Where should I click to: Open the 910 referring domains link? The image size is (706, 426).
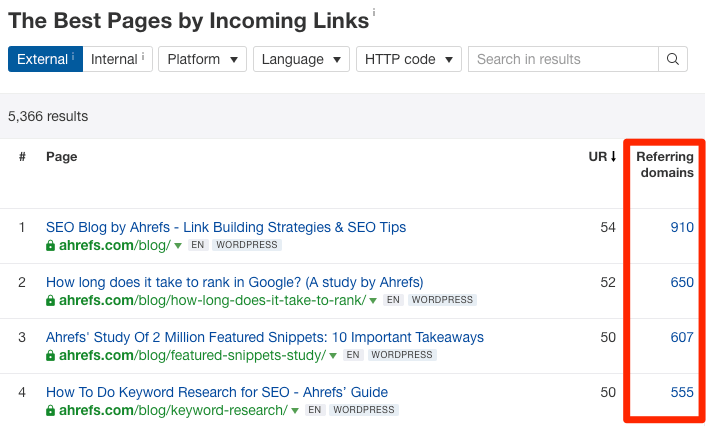pos(682,227)
